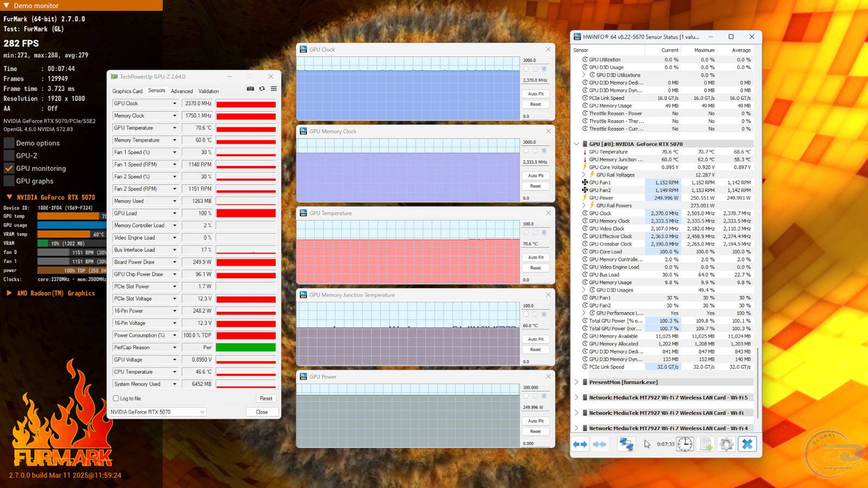Toggle the GPU graphs checkbox in FurMark
This screenshot has height=488, width=868.
pyautogui.click(x=9, y=181)
